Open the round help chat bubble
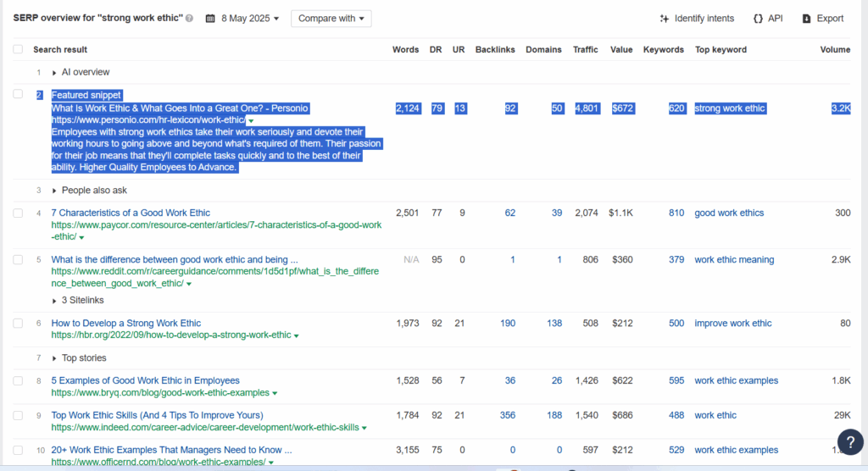This screenshot has height=471, width=868. [x=850, y=441]
